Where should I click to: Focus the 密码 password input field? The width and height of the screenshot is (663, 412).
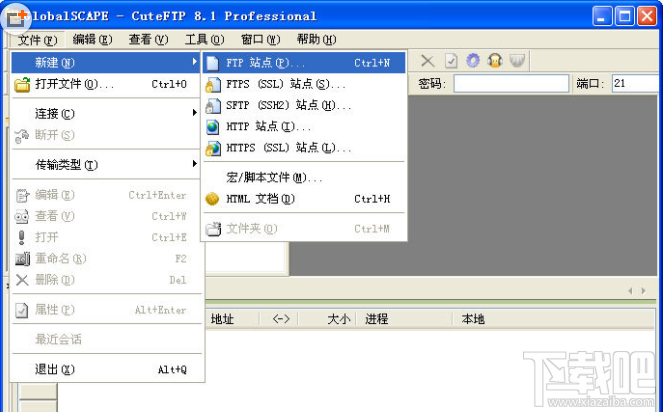tap(511, 83)
